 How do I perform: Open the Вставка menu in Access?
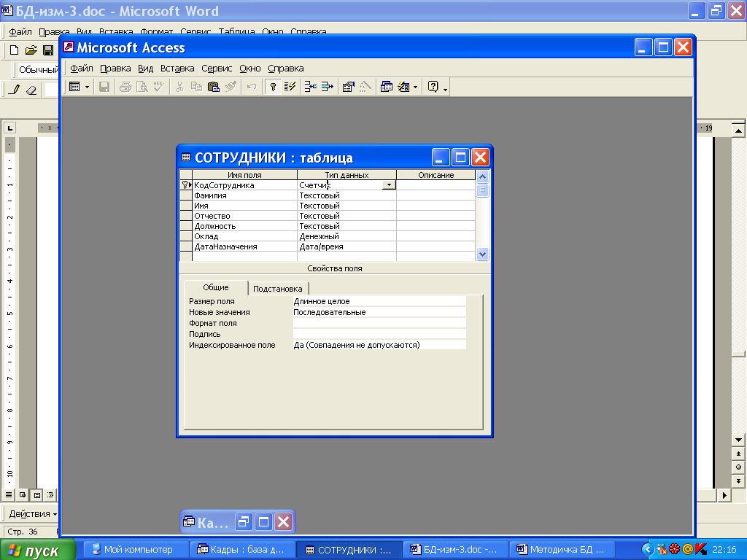177,68
